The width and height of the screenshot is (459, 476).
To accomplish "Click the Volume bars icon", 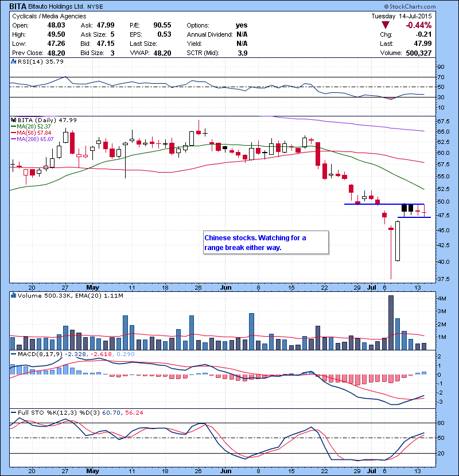I will 13,295.
